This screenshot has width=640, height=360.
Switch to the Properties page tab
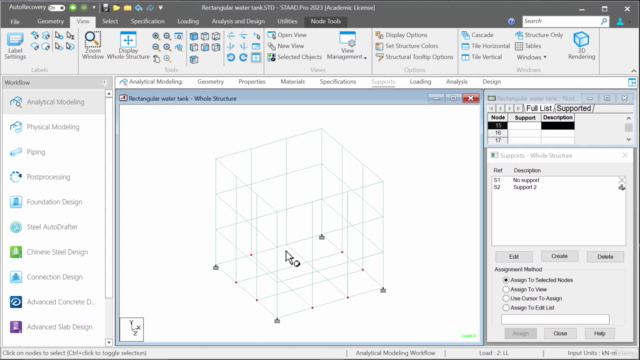(252, 82)
